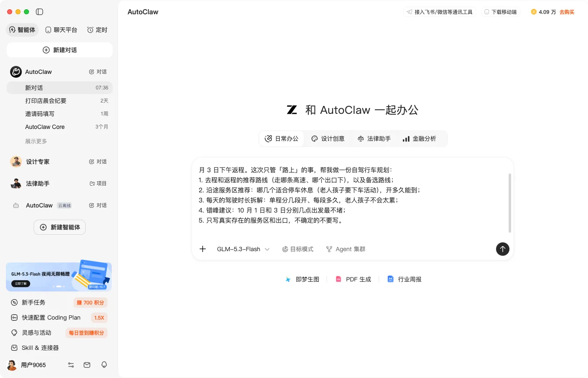This screenshot has width=588, height=378.
Task: Toggle the sidebar panel icon
Action: (39, 12)
